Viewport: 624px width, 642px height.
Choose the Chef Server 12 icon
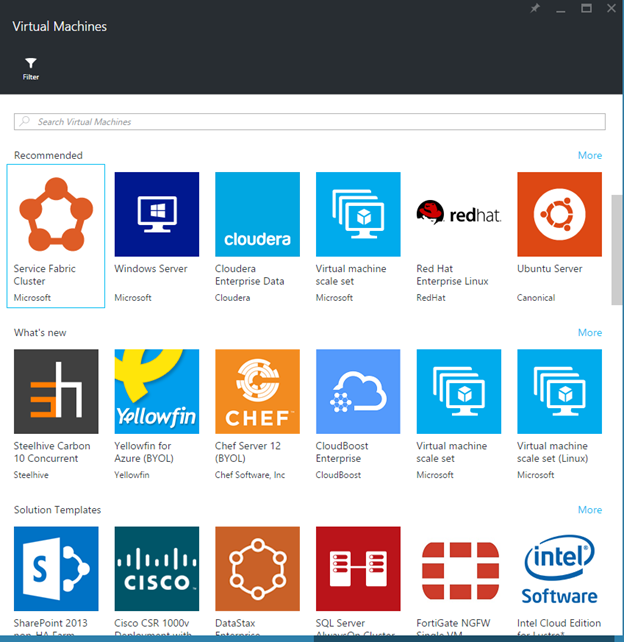click(258, 391)
